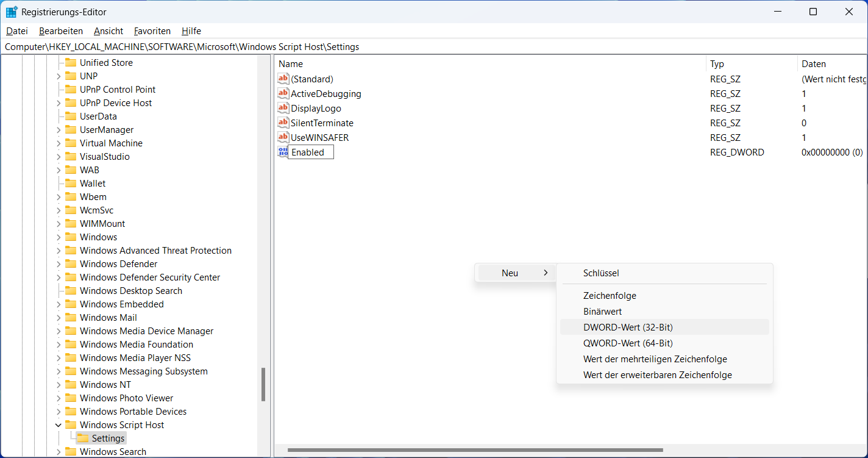
Task: Choose Wert der erweiterbaren Zeichenfolge
Action: [664, 374]
